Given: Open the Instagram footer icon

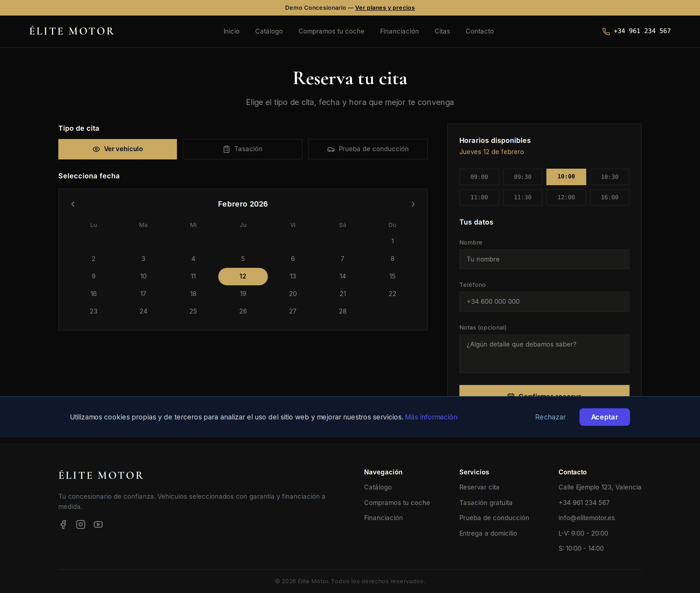Looking at the screenshot, I should coord(81,524).
